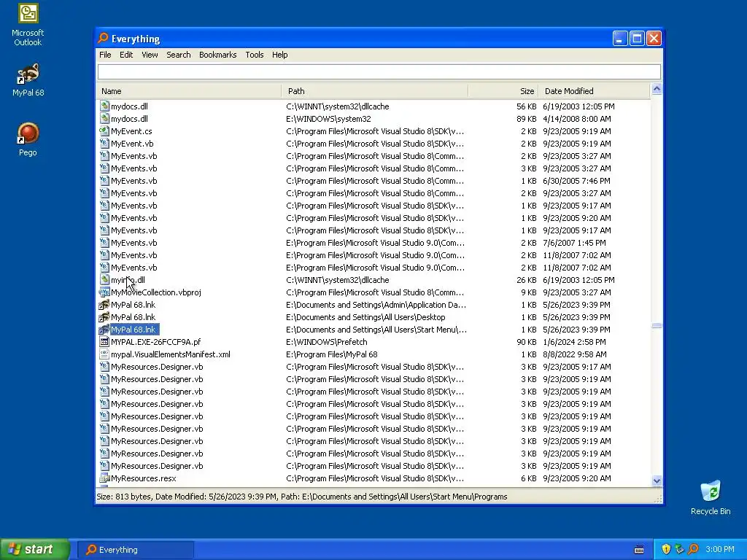
Task: Open the View menu
Action: click(x=150, y=55)
